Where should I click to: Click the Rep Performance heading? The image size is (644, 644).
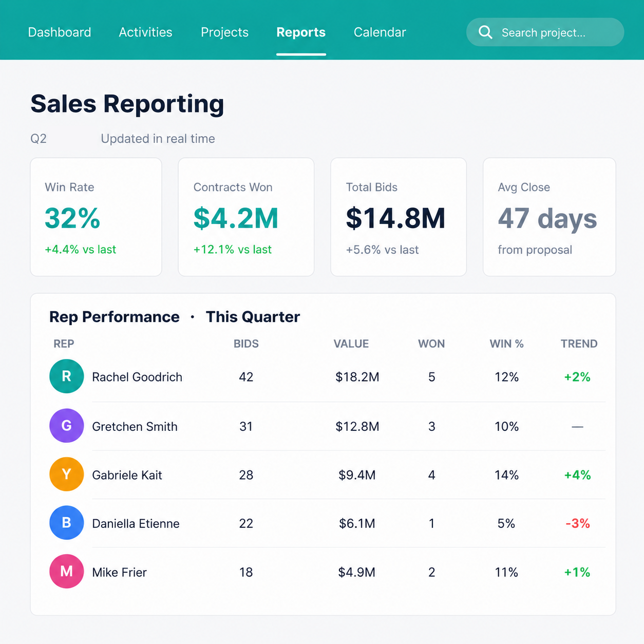[x=115, y=317]
